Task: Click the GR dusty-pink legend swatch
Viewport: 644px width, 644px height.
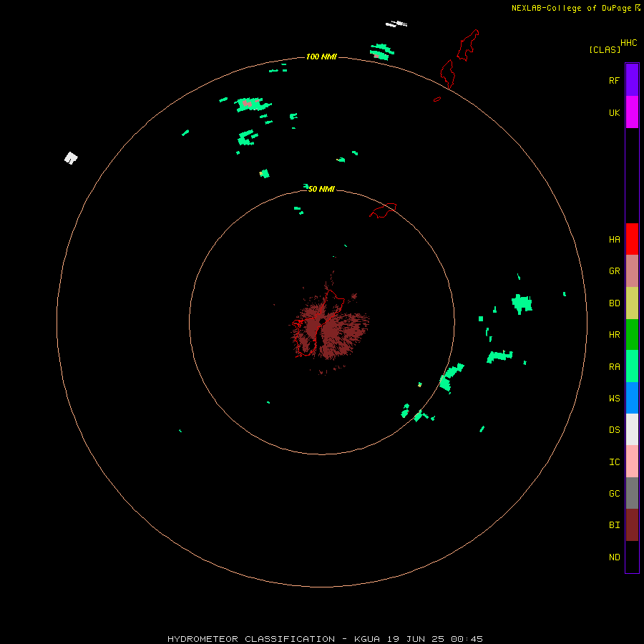Action: (x=632, y=271)
